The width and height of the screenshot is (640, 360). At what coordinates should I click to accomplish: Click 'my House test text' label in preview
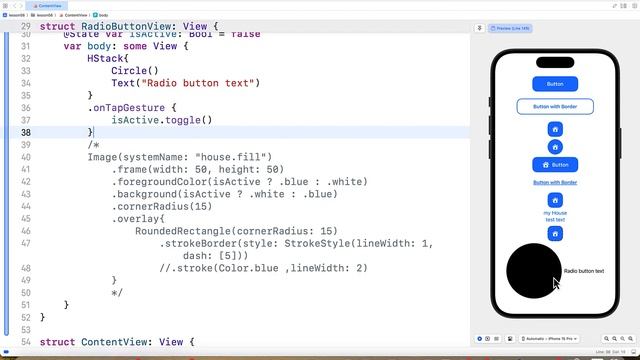[555, 216]
